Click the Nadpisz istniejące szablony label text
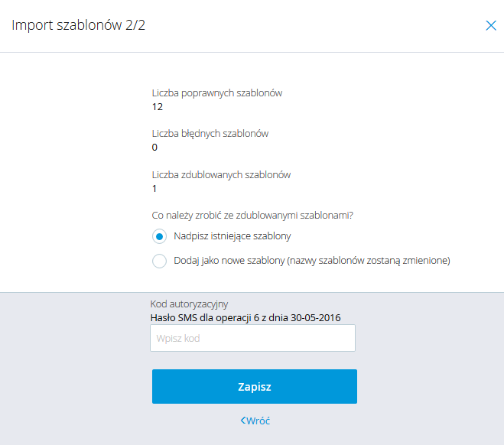504x445 pixels. tap(232, 236)
